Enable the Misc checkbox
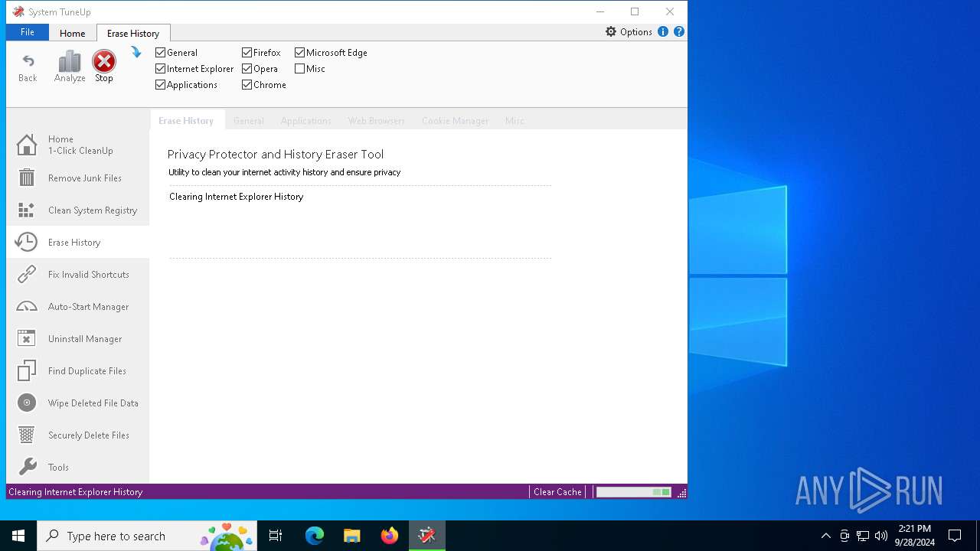Image resolution: width=980 pixels, height=551 pixels. 299,68
